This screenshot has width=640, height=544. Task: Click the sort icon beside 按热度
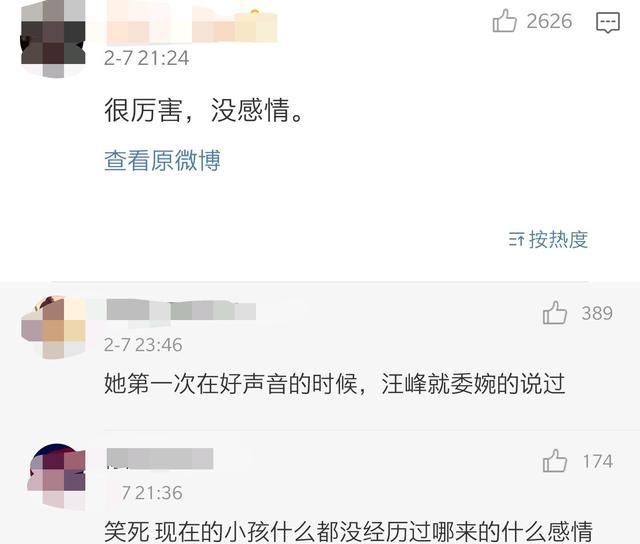516,239
